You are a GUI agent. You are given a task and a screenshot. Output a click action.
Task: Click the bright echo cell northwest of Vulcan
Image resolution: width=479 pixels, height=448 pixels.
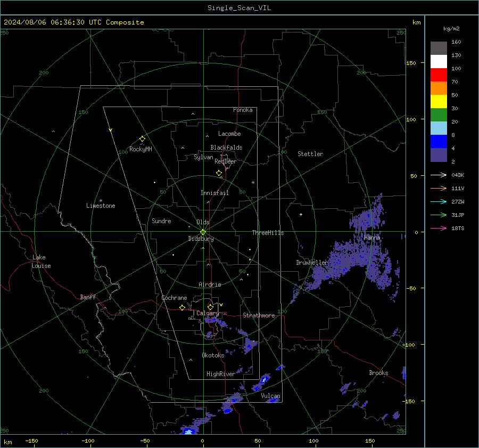click(263, 379)
